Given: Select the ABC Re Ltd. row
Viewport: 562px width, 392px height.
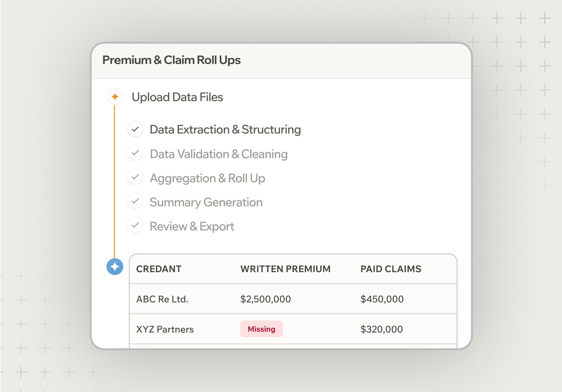Looking at the screenshot, I should (x=162, y=299).
